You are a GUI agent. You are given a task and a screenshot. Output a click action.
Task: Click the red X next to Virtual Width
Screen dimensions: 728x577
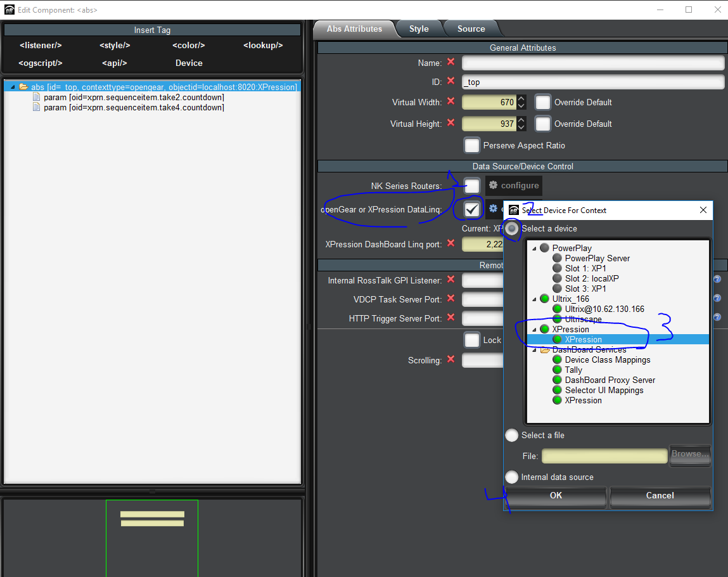(450, 101)
